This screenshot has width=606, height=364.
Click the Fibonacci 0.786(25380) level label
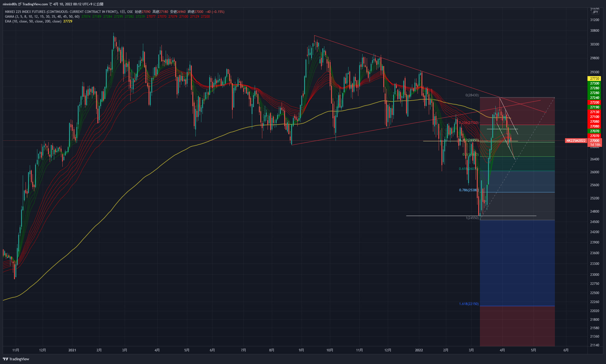tap(469, 190)
